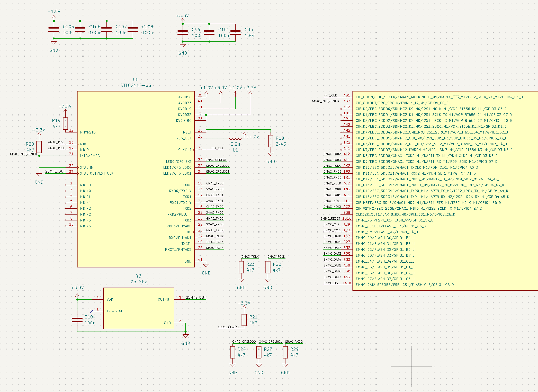Click the GMAC_CFGEXT label near R21
This screenshot has width=538, height=392.
point(228,327)
